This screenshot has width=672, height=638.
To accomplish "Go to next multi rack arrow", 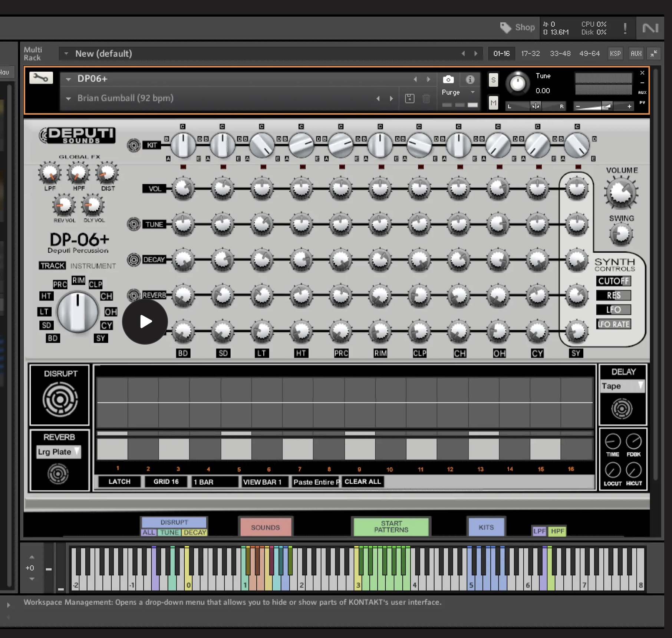I will pos(476,53).
